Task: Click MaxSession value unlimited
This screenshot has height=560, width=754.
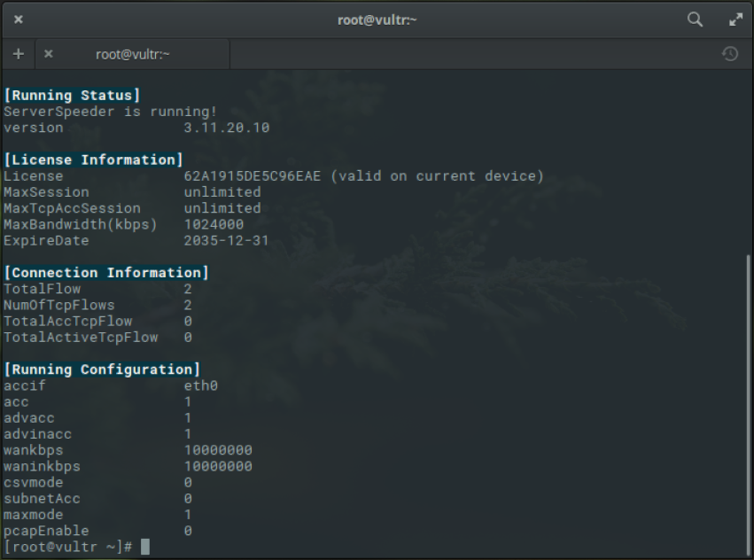Action: 222,192
